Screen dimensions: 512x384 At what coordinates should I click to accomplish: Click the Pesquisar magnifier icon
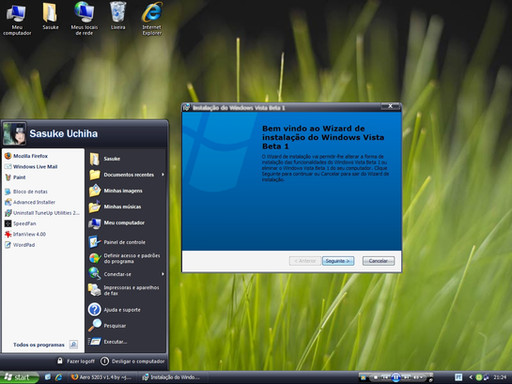point(95,325)
